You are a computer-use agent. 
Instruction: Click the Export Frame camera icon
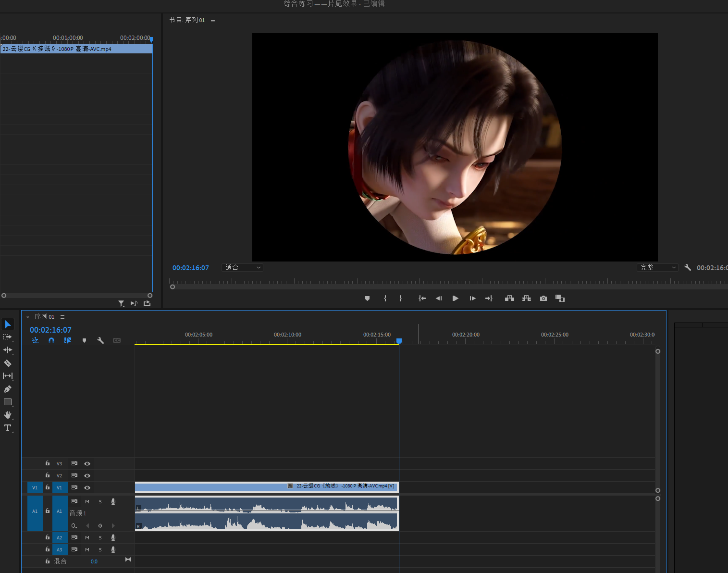click(543, 299)
